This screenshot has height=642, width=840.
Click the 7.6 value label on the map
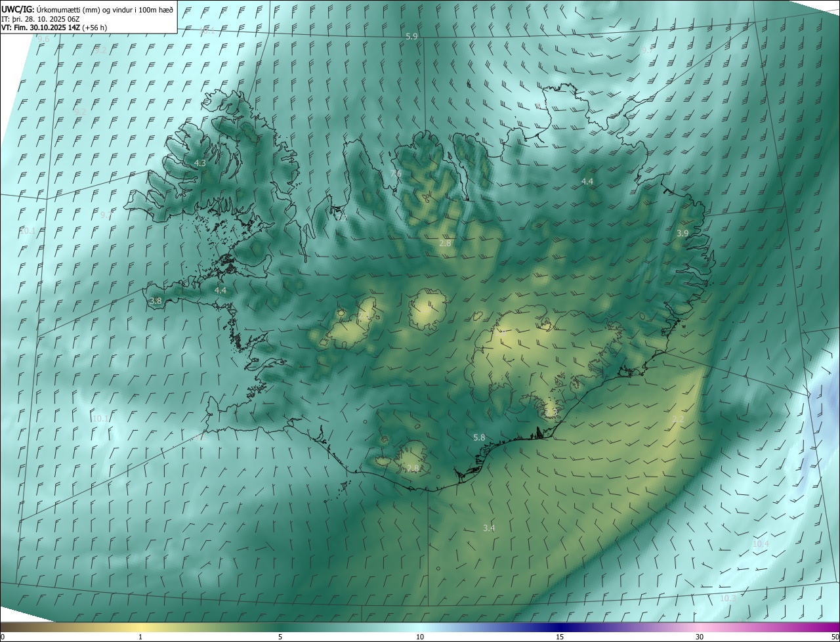[396, 173]
